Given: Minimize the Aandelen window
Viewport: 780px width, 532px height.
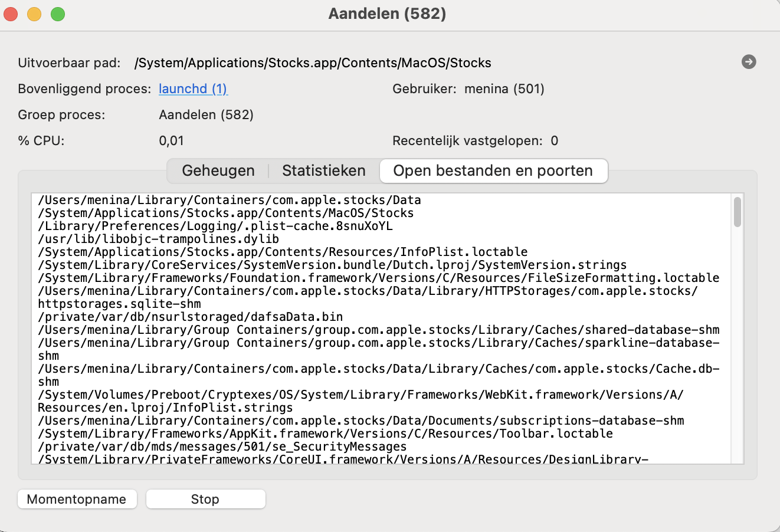Looking at the screenshot, I should (x=34, y=14).
